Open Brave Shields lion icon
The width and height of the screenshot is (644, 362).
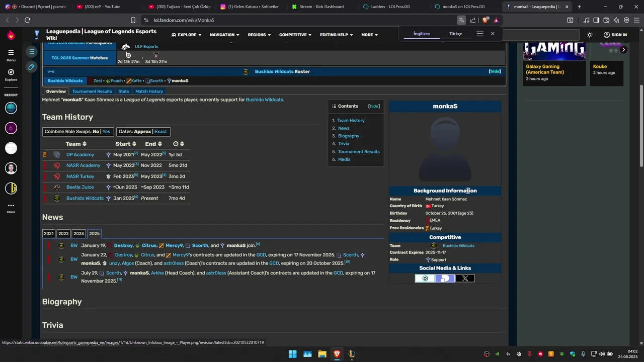[486, 20]
